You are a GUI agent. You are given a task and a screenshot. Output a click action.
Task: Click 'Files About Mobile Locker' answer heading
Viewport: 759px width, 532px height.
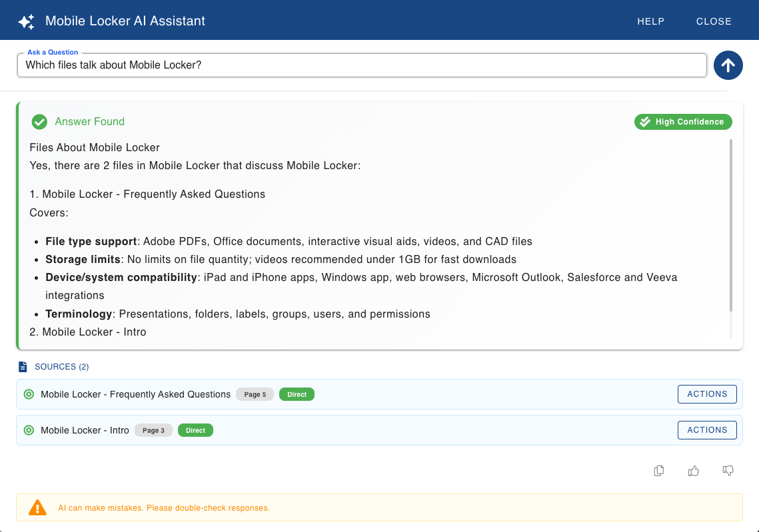pos(95,148)
